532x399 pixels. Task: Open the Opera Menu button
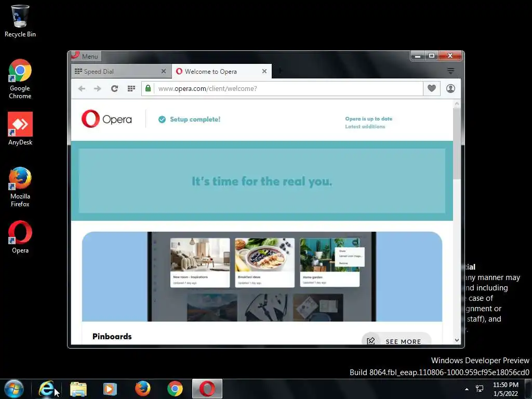point(86,56)
